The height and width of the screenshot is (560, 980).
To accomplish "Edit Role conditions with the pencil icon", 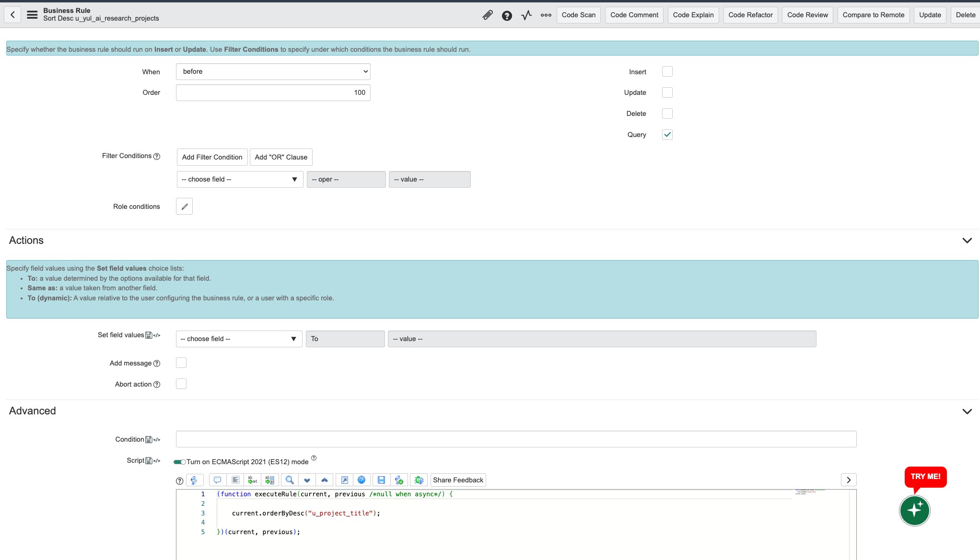I will (x=185, y=206).
